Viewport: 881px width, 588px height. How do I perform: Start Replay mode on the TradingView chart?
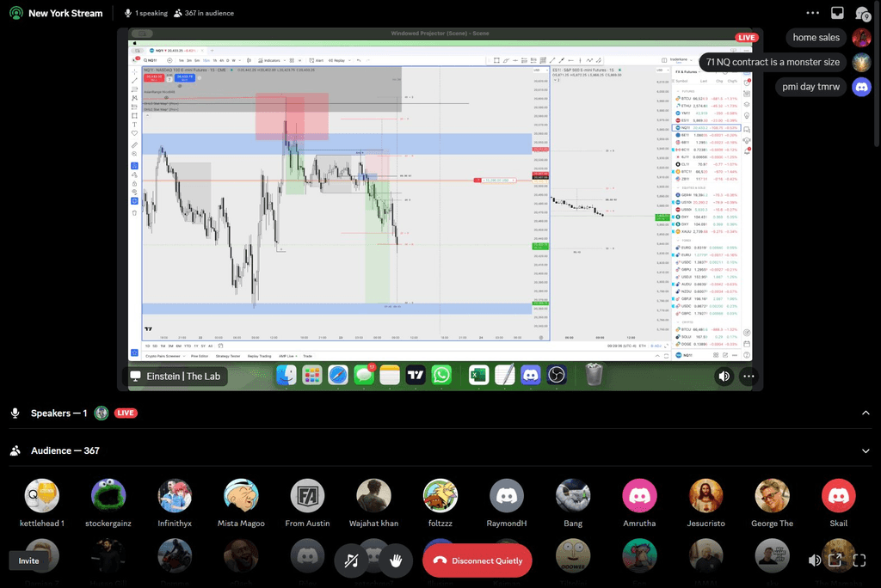(336, 60)
